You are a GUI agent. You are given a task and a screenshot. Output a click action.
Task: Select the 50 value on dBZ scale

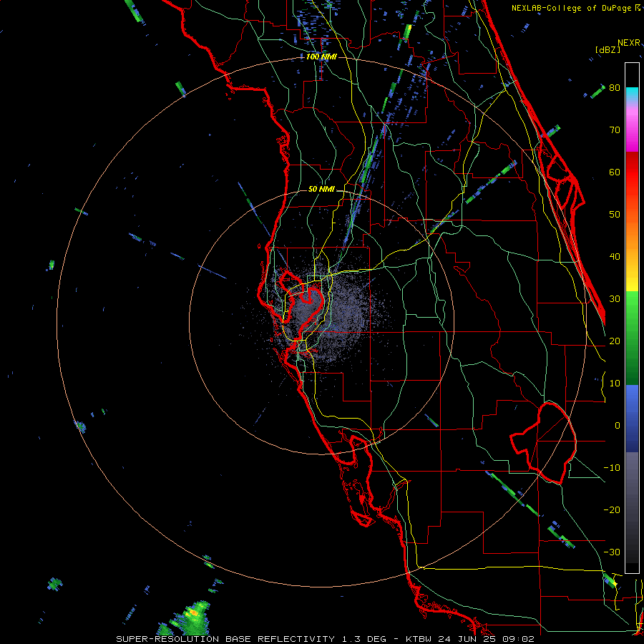(615, 215)
